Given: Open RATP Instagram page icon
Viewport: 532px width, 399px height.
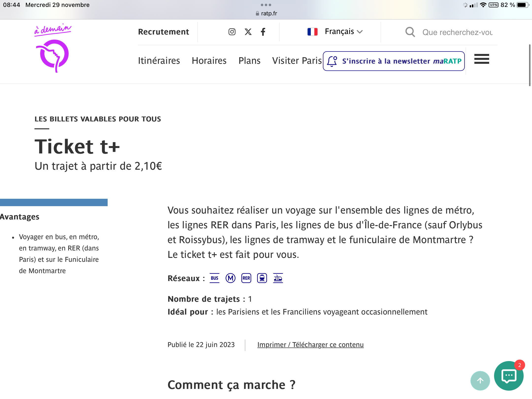Looking at the screenshot, I should [x=232, y=32].
